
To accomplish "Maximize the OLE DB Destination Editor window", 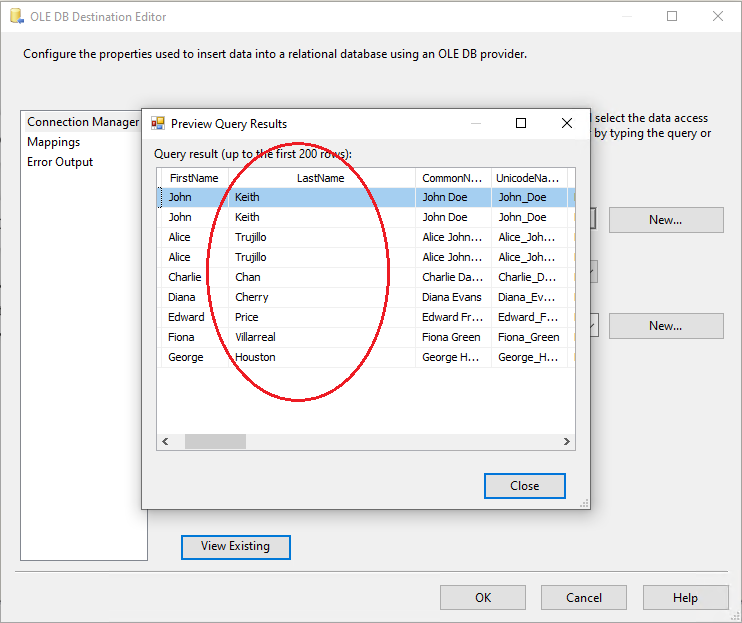I will tap(672, 16).
